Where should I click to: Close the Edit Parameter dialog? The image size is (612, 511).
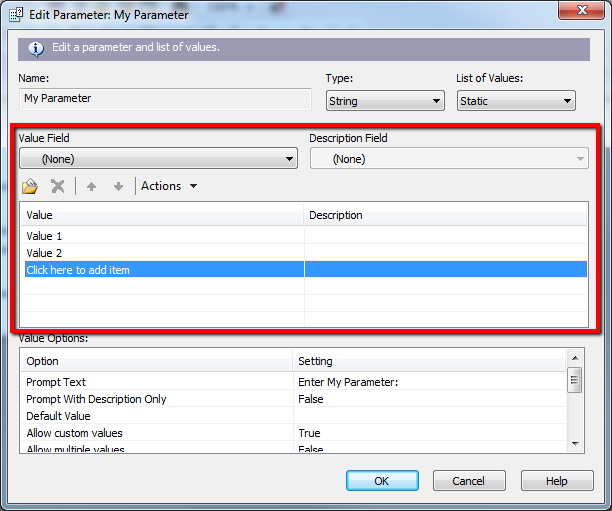(582, 10)
